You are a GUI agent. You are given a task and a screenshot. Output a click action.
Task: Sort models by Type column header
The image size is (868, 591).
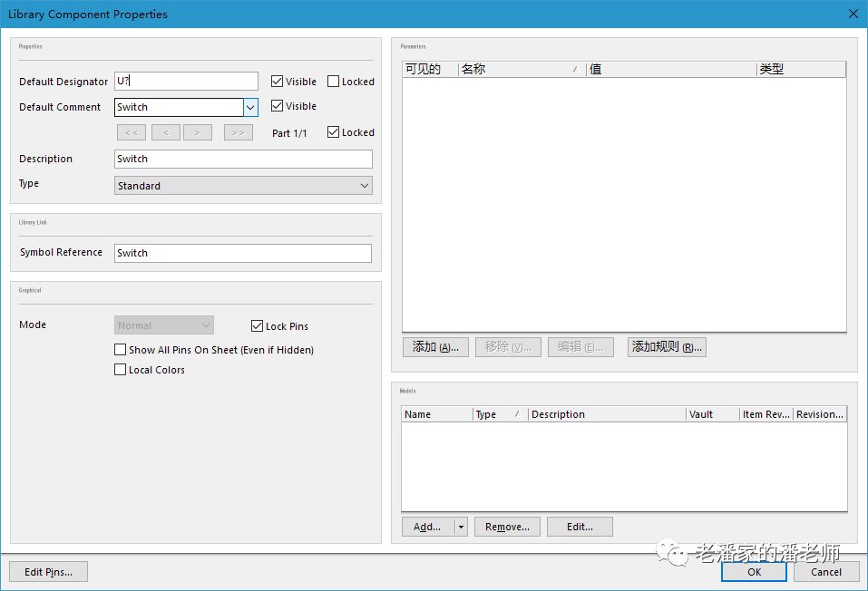coord(499,414)
